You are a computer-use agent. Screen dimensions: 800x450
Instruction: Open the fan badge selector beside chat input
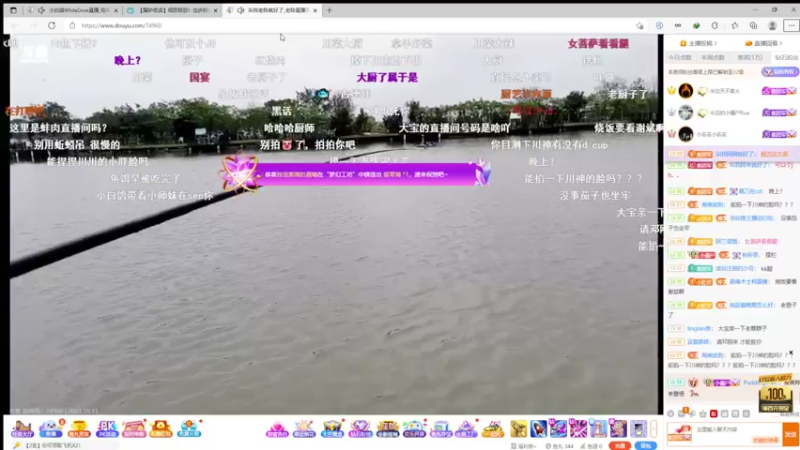pyautogui.click(x=680, y=434)
